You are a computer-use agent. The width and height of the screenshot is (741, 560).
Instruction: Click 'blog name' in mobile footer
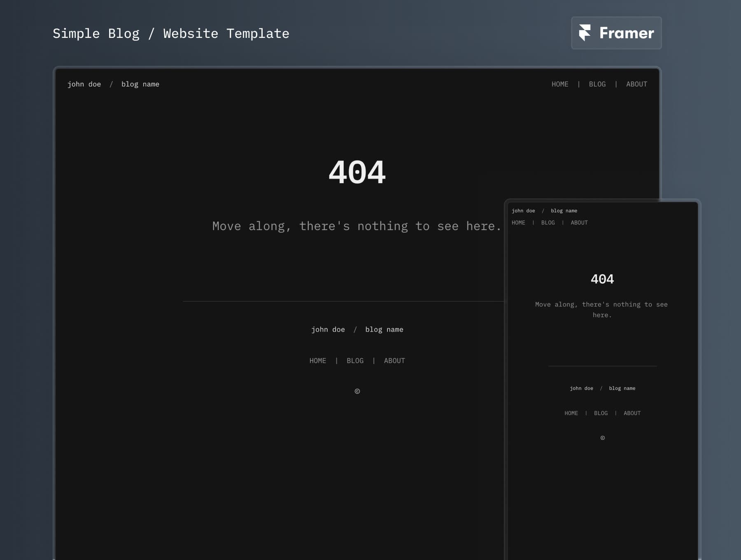(622, 388)
